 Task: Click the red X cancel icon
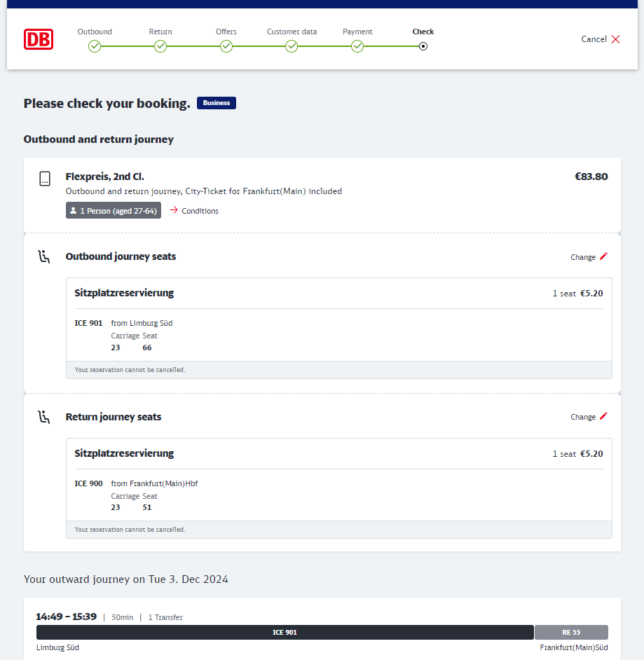coord(615,39)
